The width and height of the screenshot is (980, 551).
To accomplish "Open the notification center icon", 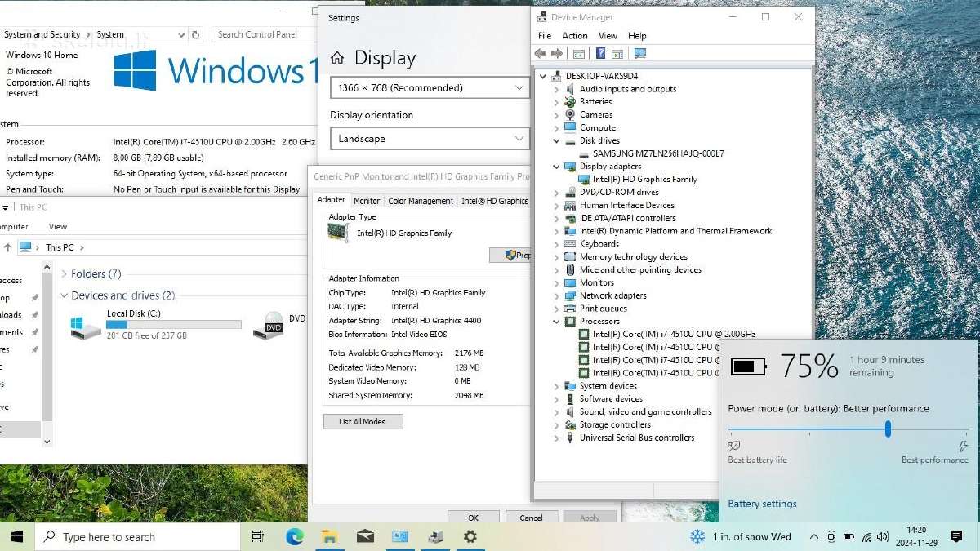I will [x=956, y=537].
